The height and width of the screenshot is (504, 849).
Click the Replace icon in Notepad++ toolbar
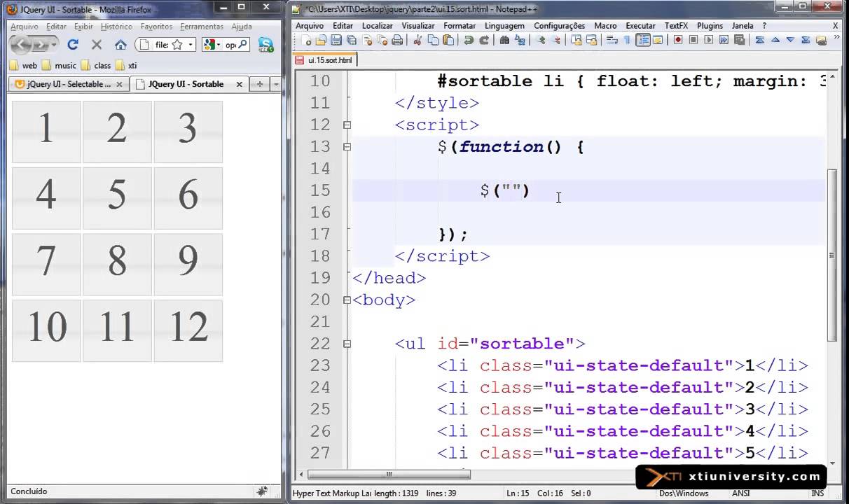(520, 40)
